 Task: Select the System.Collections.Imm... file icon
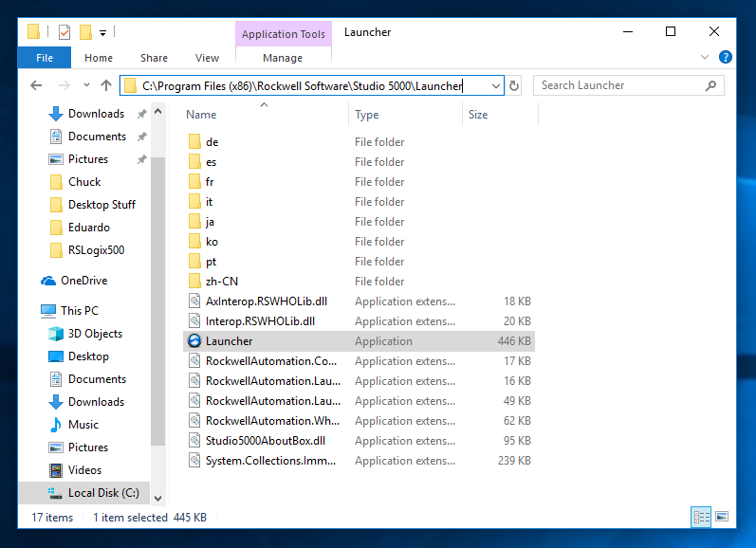coord(194,460)
